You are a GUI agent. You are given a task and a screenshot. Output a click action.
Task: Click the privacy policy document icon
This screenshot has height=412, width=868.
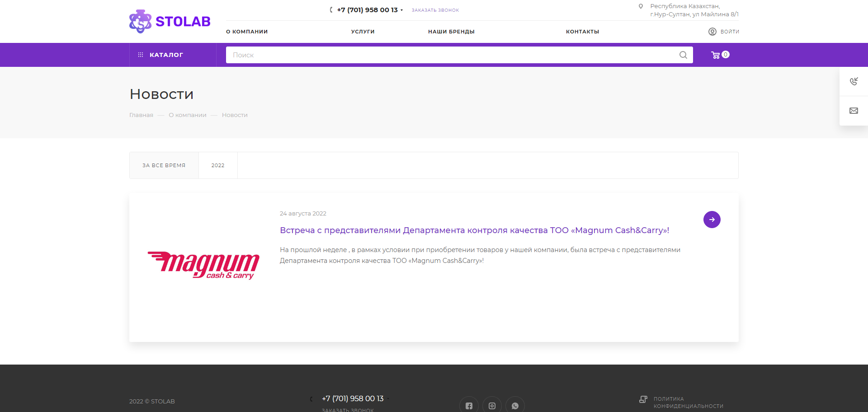point(643,399)
